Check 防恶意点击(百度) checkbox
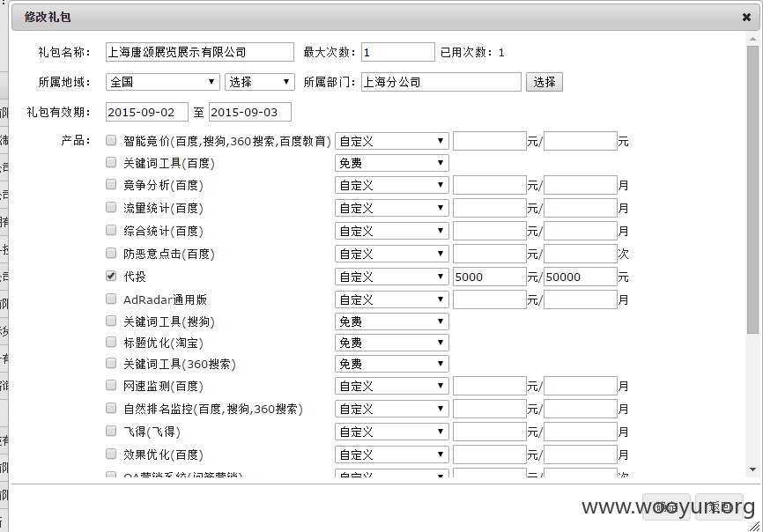Screen dimensions: 763x532 [111, 253]
